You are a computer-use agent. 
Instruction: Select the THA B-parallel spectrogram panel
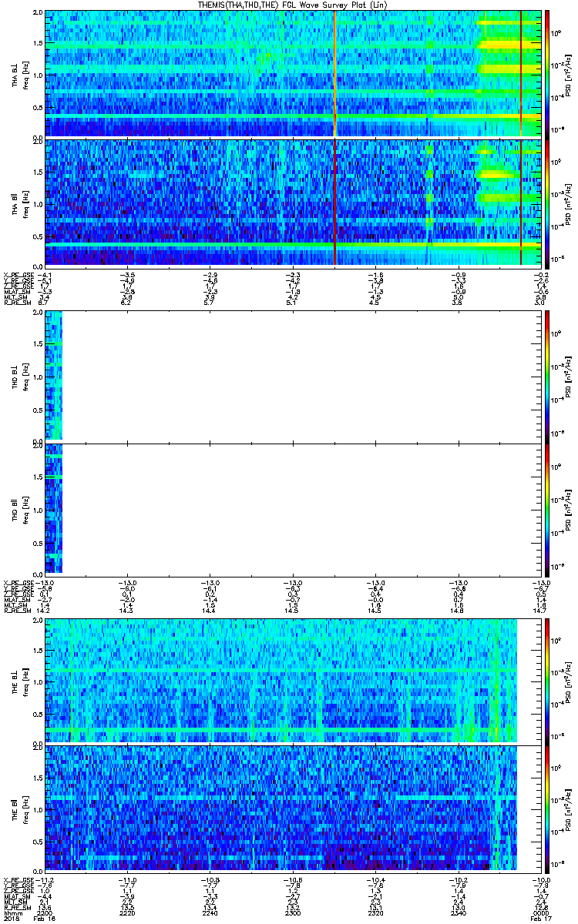click(x=294, y=203)
